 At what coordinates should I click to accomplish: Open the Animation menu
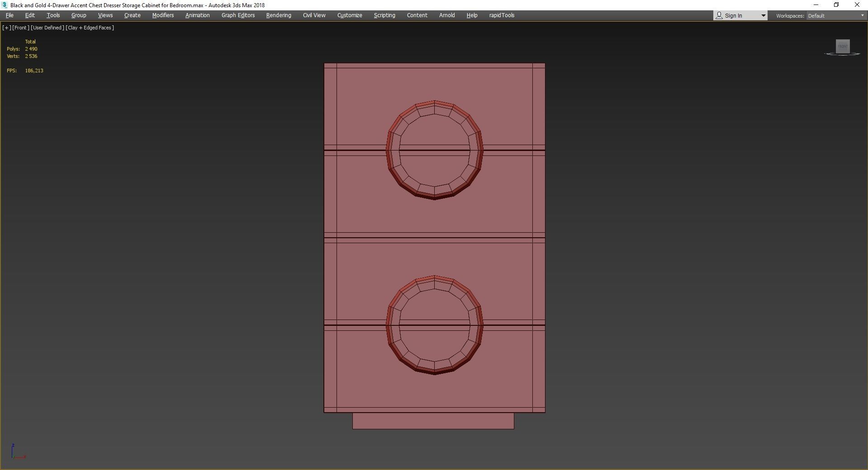click(197, 15)
